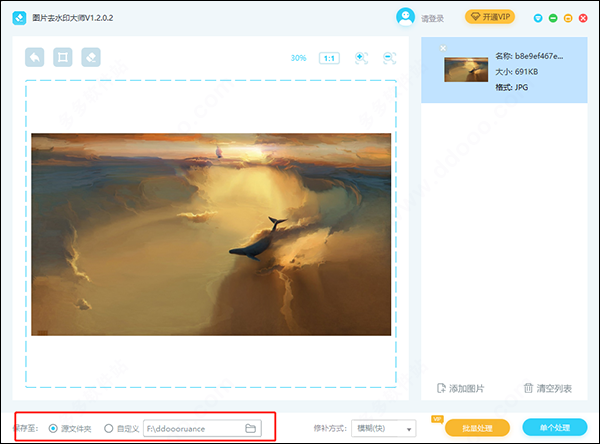Reset zoom with the 1:1 button

pyautogui.click(x=328, y=58)
